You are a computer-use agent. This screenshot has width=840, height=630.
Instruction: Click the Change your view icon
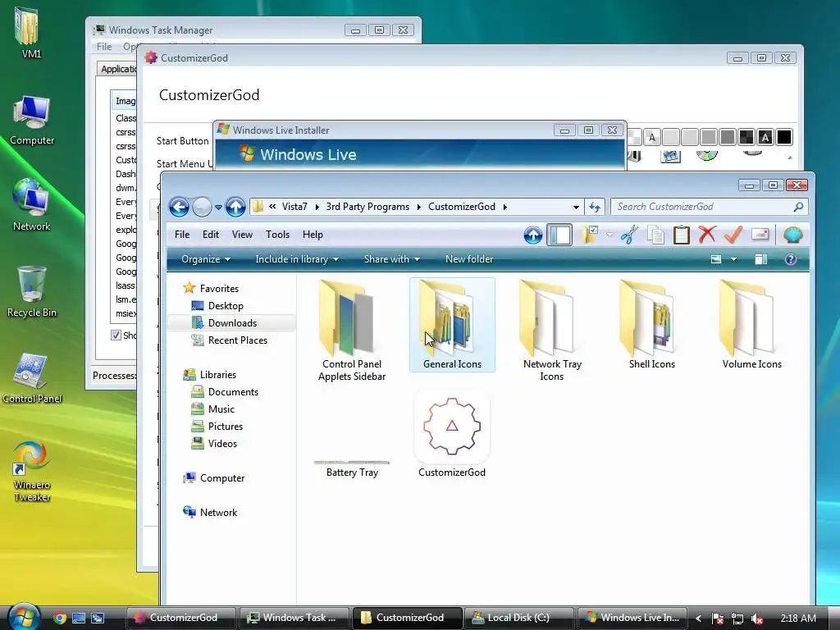click(715, 259)
